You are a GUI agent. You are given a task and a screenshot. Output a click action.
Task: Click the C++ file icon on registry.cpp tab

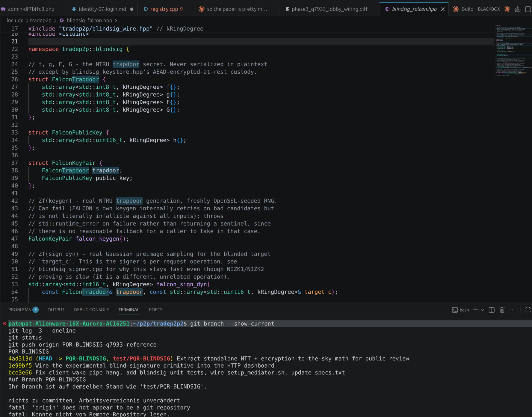[146, 9]
